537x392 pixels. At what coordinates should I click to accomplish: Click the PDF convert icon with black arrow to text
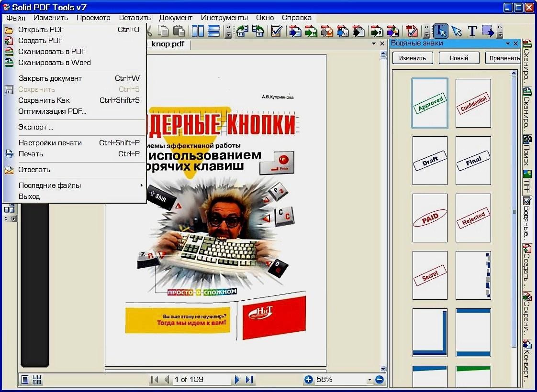coord(358,31)
